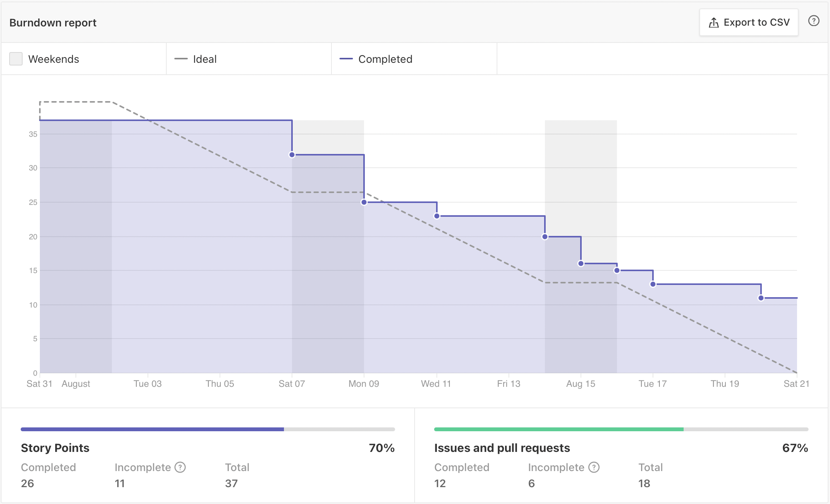Click the Sat 07 completed data point

coord(292,155)
